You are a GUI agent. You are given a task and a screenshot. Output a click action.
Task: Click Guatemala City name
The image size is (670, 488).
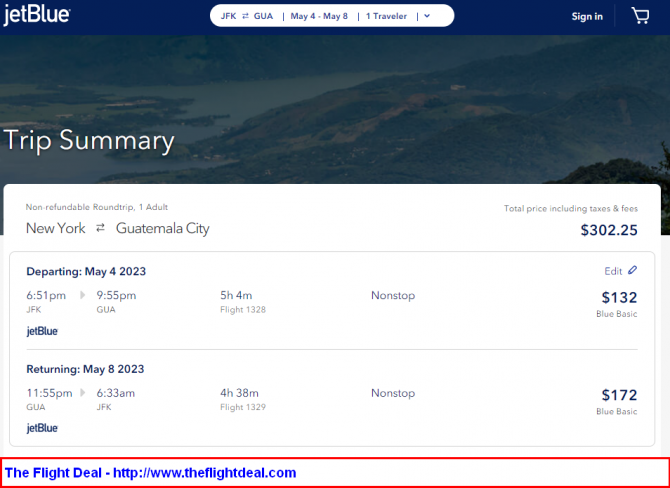click(163, 229)
